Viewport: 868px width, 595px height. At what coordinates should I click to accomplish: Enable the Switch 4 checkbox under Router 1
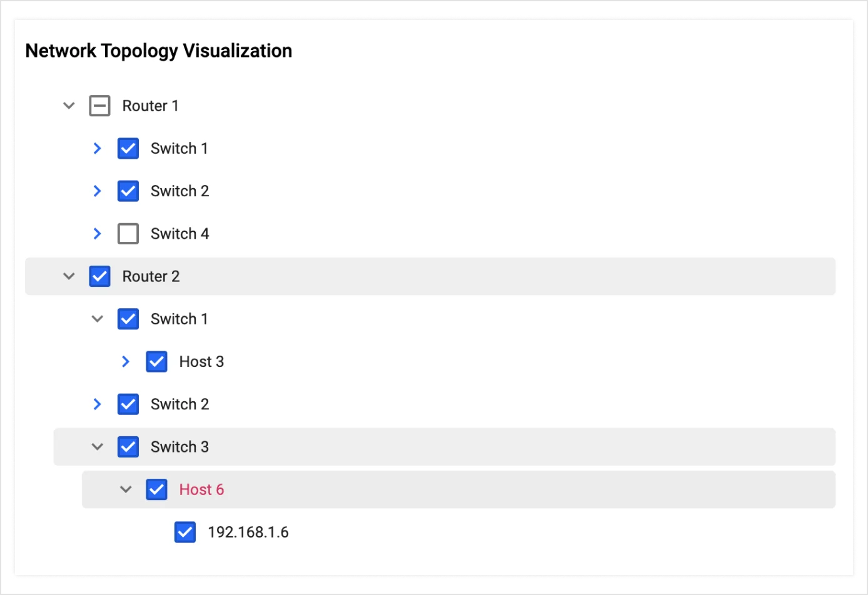(x=128, y=234)
